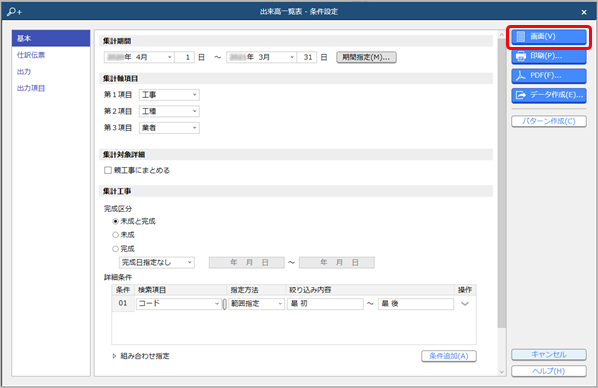Click the magnifier icon in title bar
Image resolution: width=598 pixels, height=388 pixels.
(14, 11)
